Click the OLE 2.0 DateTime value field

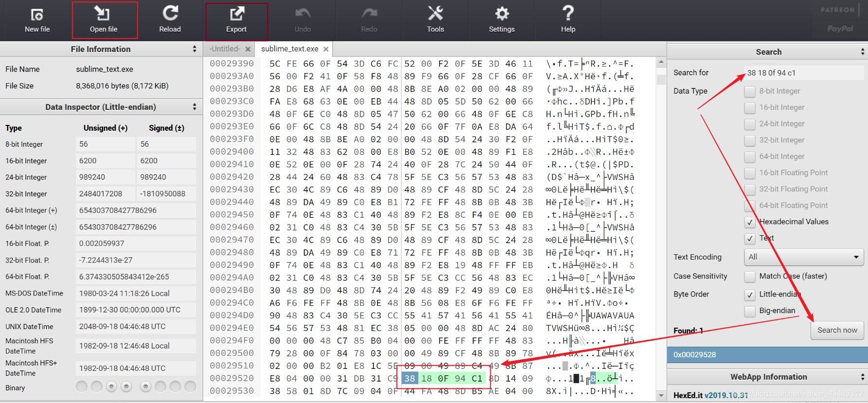(136, 310)
